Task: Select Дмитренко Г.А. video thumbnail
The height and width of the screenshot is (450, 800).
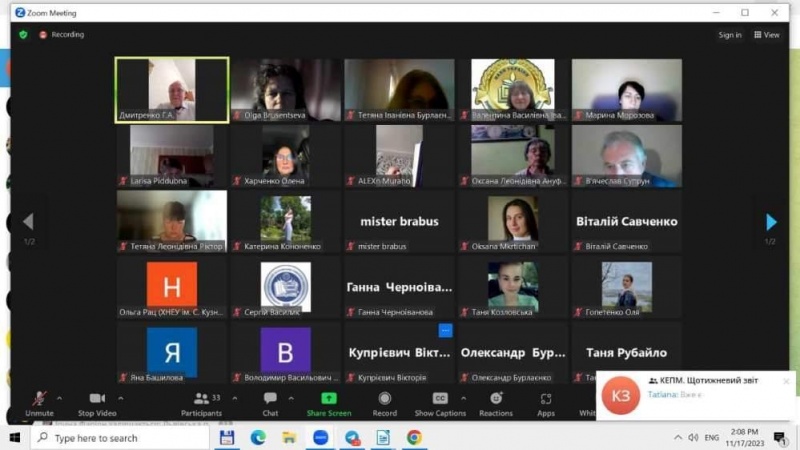Action: [x=172, y=90]
